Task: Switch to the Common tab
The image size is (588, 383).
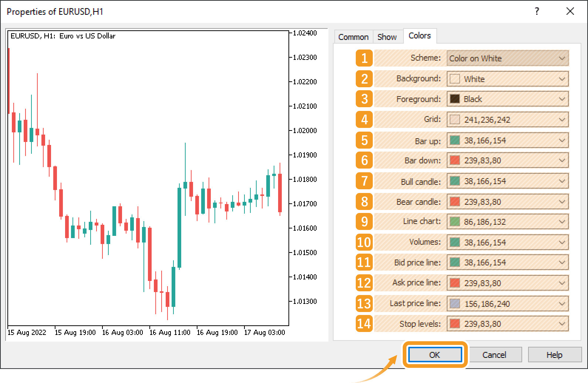Action: [353, 37]
